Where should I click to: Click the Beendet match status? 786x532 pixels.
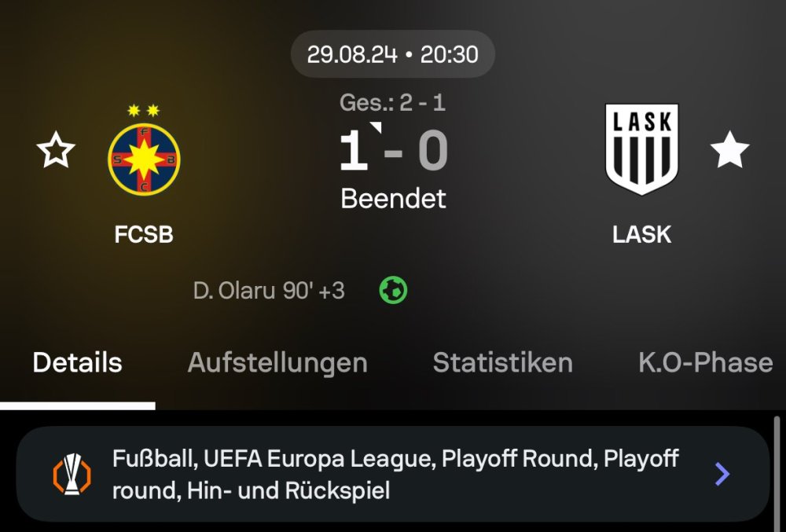coord(393,198)
